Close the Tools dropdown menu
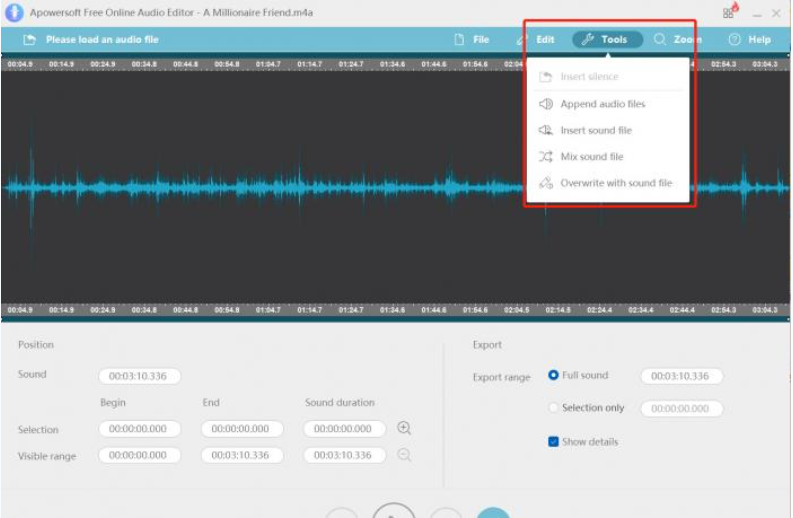793x518 pixels. pos(607,39)
